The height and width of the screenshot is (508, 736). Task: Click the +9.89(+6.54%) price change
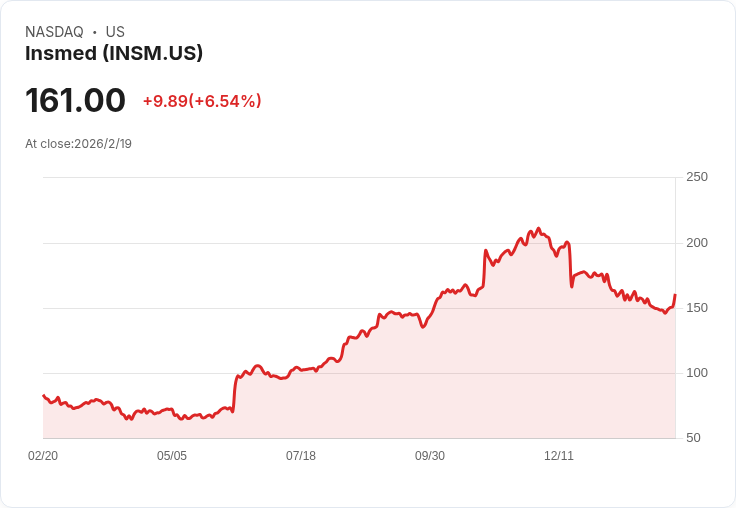(x=202, y=101)
